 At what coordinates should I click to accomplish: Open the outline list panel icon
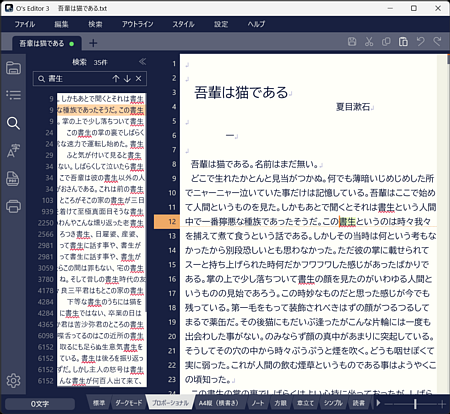pos(13,95)
